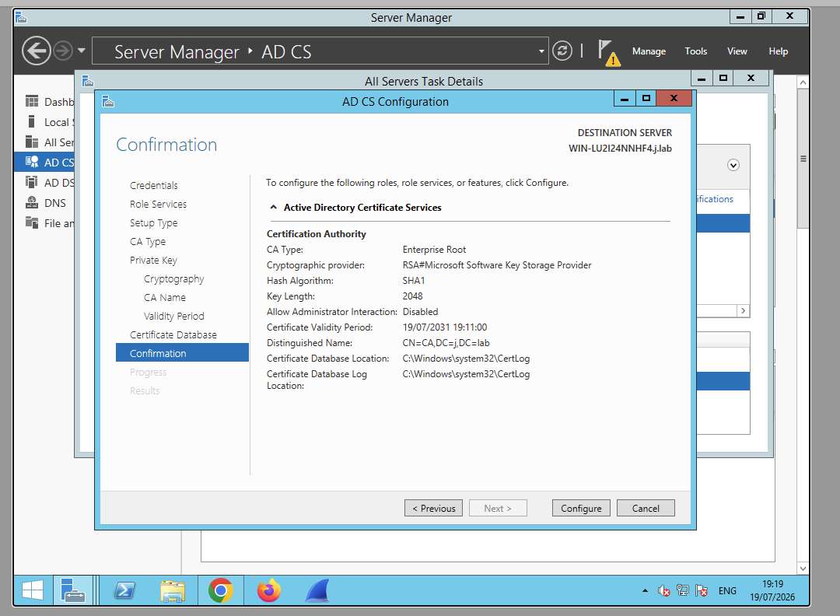Image resolution: width=840 pixels, height=616 pixels.
Task: Click AD CS Configuration window icon
Action: pos(108,102)
